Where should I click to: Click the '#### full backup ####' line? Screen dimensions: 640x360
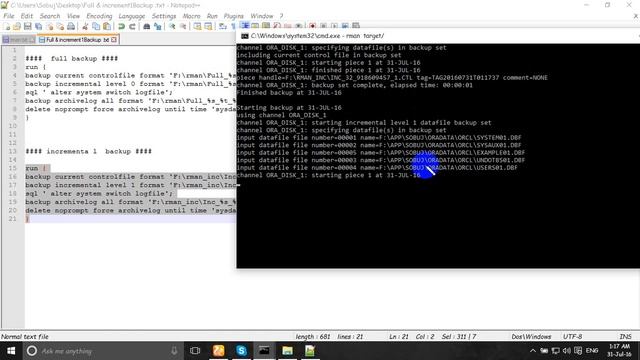pos(71,58)
